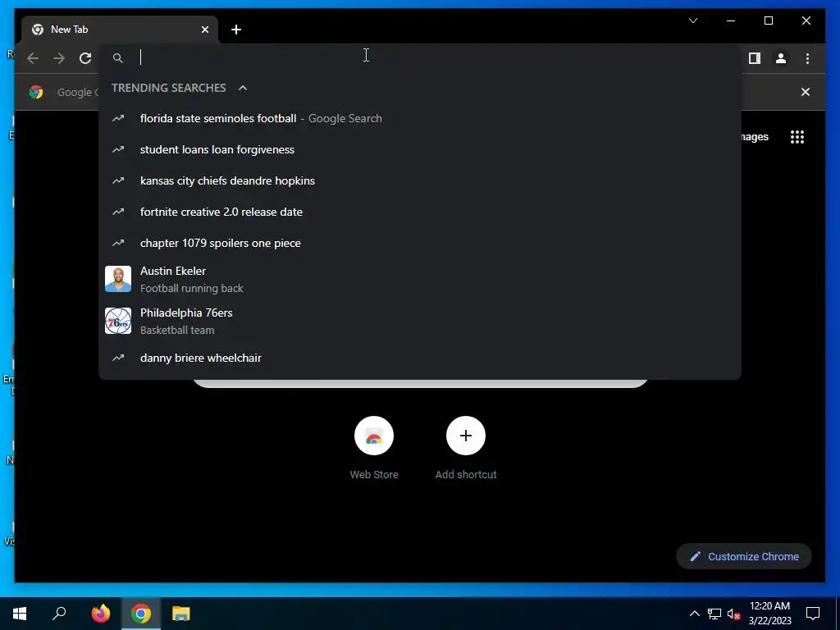Open the Windows Start menu
The image size is (840, 630).
pos(20,614)
